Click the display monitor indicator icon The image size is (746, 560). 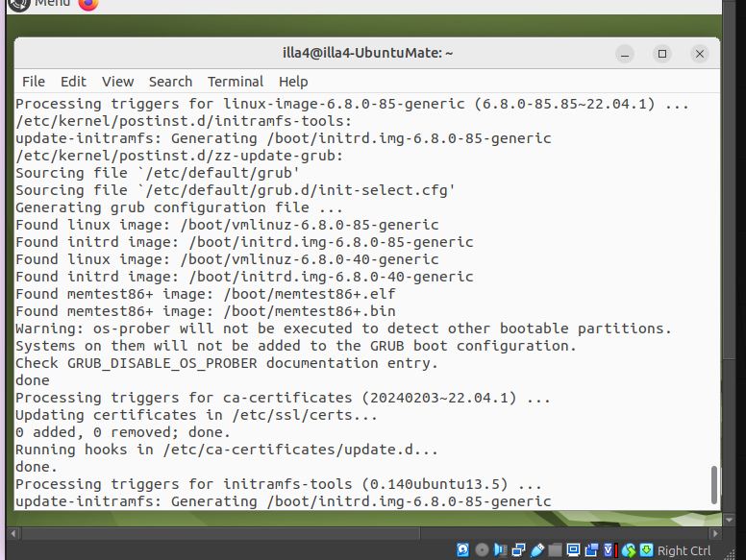(x=573, y=550)
